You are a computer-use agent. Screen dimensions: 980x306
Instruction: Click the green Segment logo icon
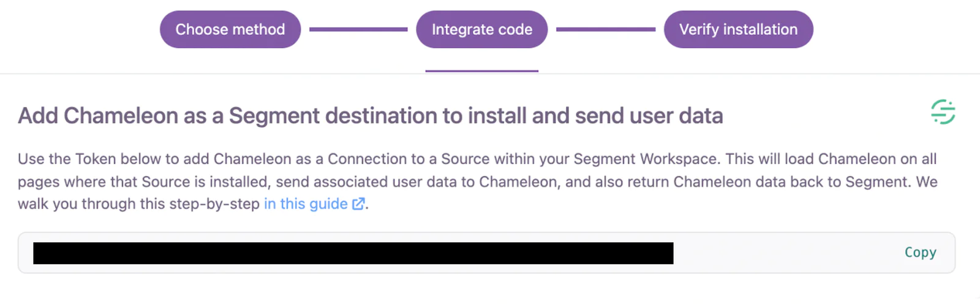(943, 112)
